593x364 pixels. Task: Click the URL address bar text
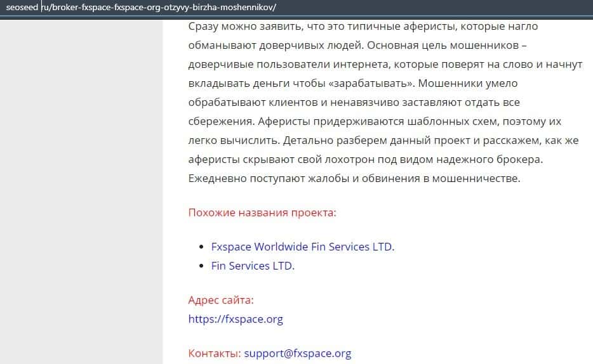click(x=141, y=7)
